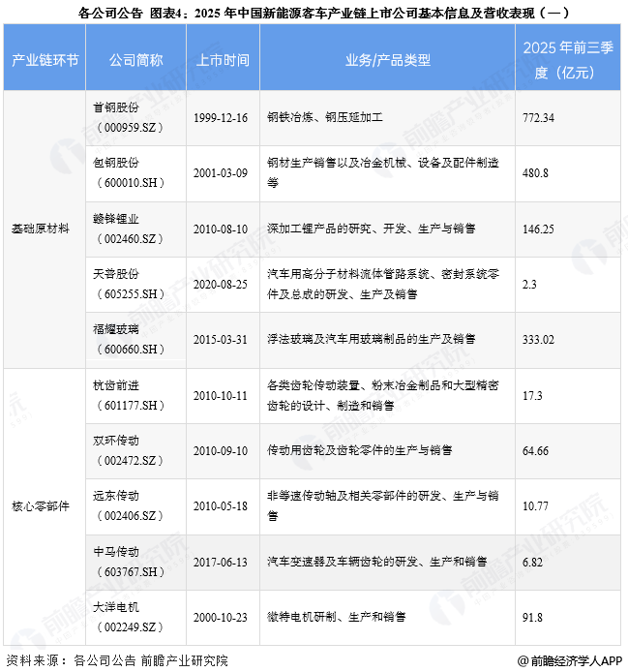This screenshot has height=672, width=628.
Task: Click company name 包钢股份
Action: pyautogui.click(x=116, y=163)
